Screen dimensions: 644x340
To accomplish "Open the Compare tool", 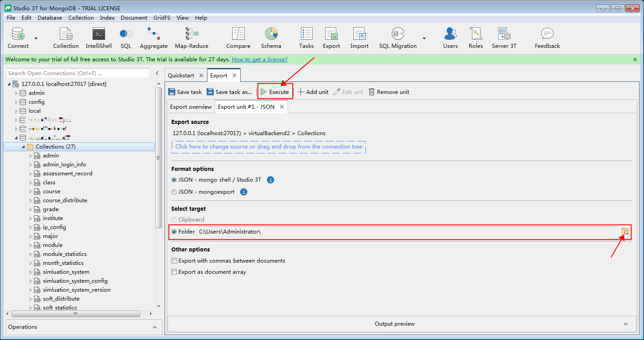I will (x=238, y=38).
